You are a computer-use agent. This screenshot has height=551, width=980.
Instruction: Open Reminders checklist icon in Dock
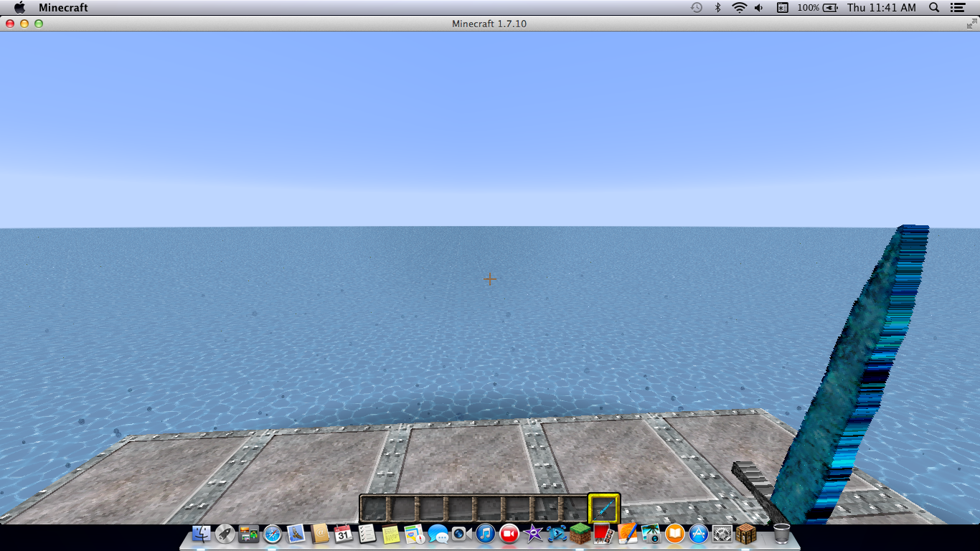367,534
